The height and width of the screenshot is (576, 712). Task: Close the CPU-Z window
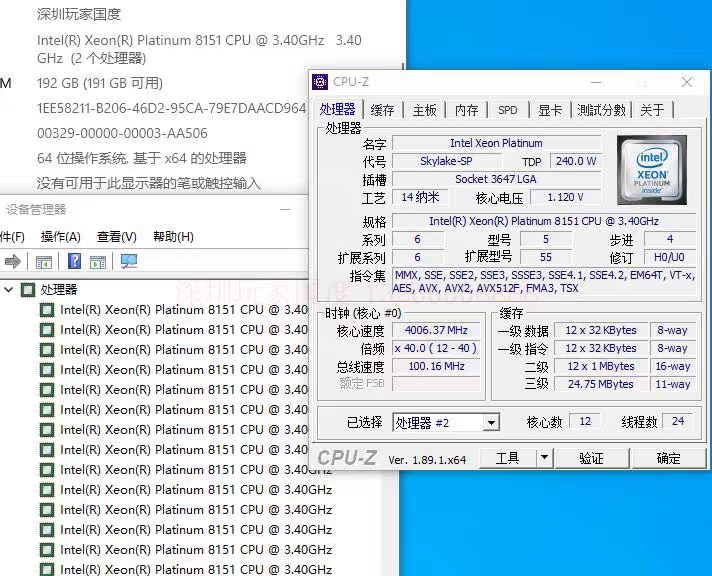(x=687, y=82)
